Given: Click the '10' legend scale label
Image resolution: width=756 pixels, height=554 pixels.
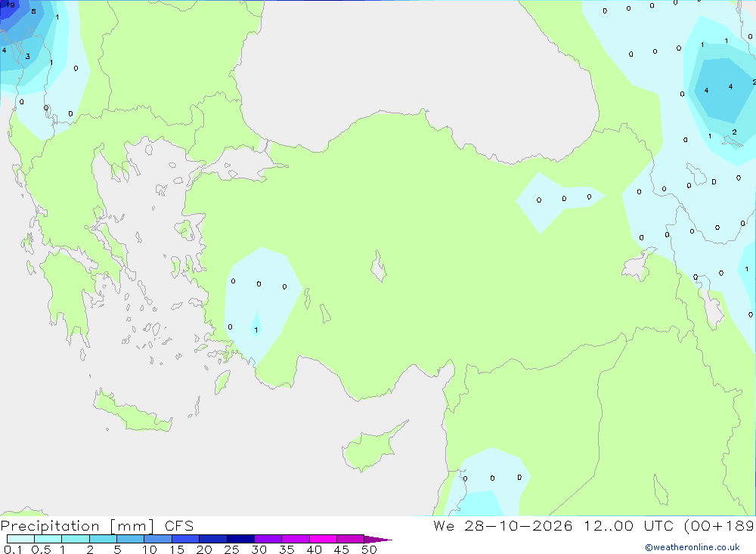Looking at the screenshot, I should click(150, 549).
